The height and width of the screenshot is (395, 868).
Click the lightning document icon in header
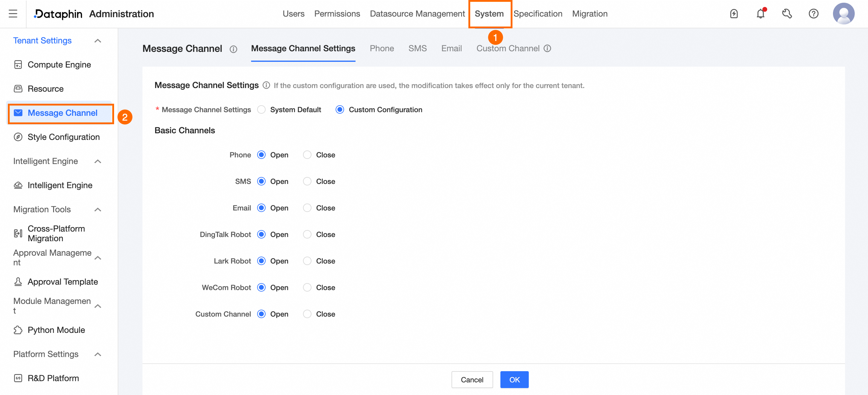734,14
